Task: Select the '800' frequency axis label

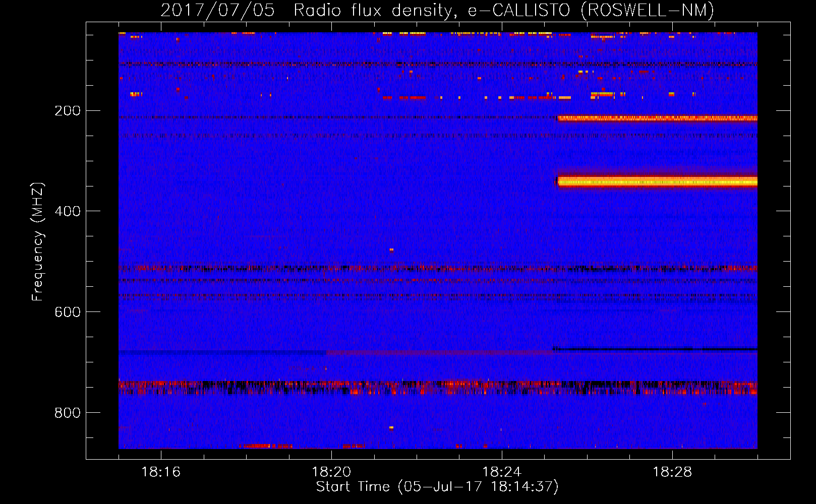Action: click(x=68, y=413)
